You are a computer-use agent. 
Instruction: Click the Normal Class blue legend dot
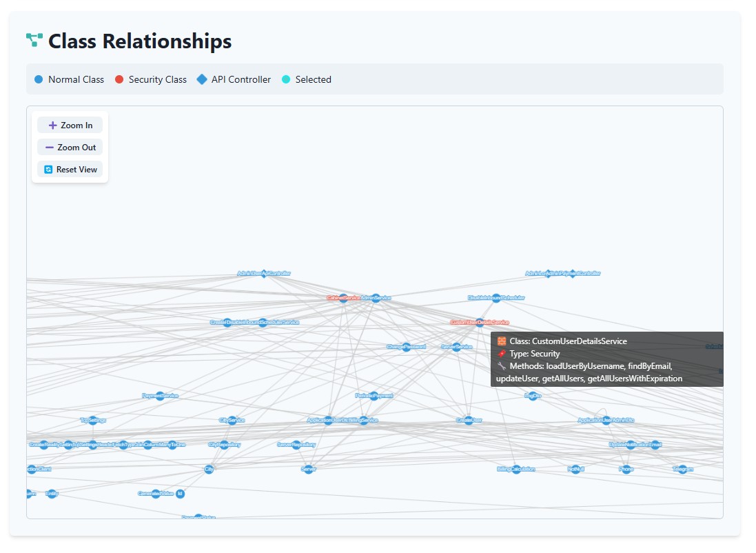(x=39, y=79)
